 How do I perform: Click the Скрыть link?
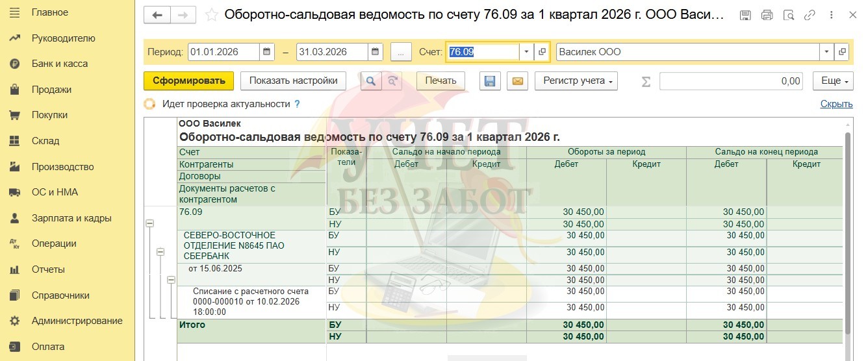836,104
